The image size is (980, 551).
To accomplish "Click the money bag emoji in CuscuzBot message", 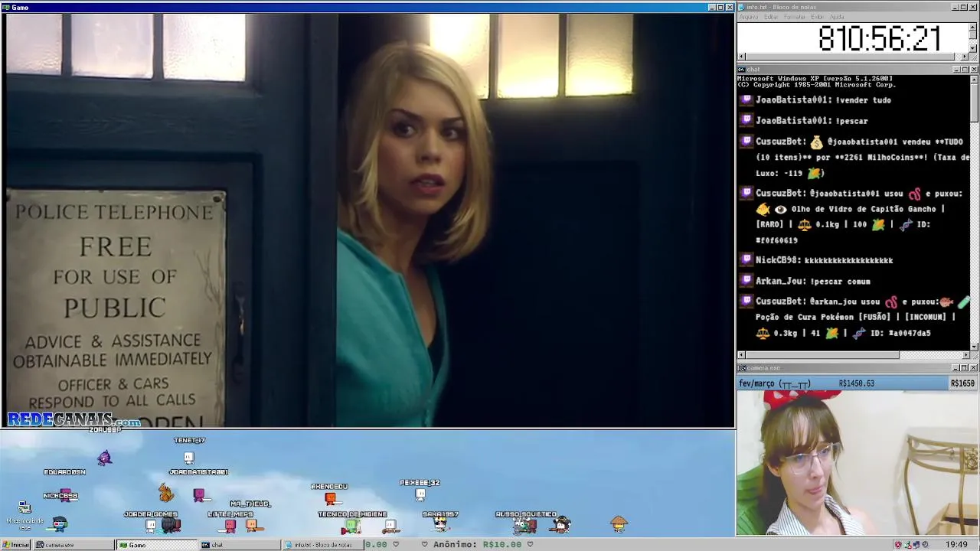I will point(816,142).
